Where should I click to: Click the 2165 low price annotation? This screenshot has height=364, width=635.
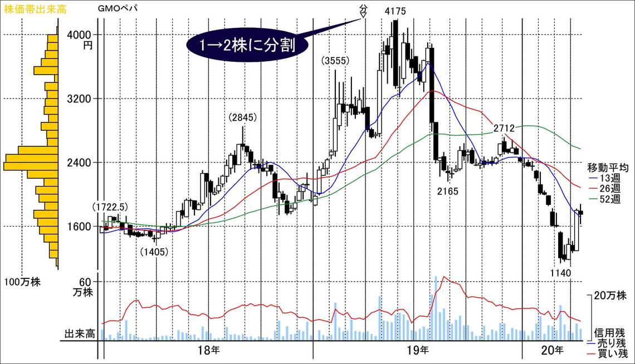coord(447,191)
